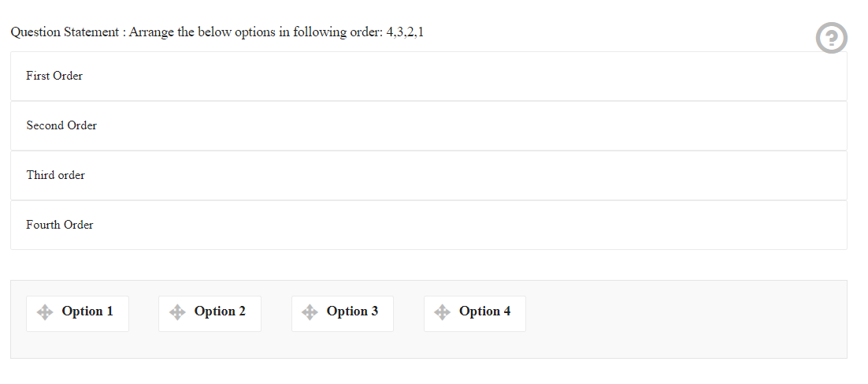Image resolution: width=868 pixels, height=384 pixels.
Task: Select the 'Second Order' label
Action: [61, 126]
